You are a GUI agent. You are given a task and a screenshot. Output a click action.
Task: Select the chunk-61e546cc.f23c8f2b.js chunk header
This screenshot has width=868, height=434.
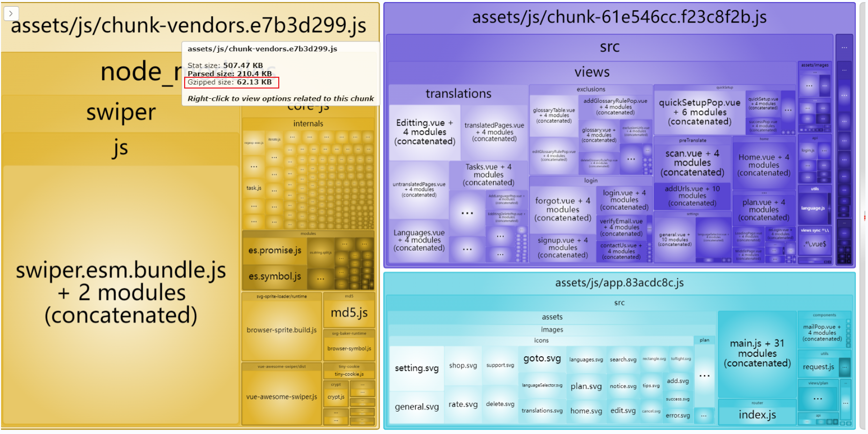pyautogui.click(x=619, y=17)
